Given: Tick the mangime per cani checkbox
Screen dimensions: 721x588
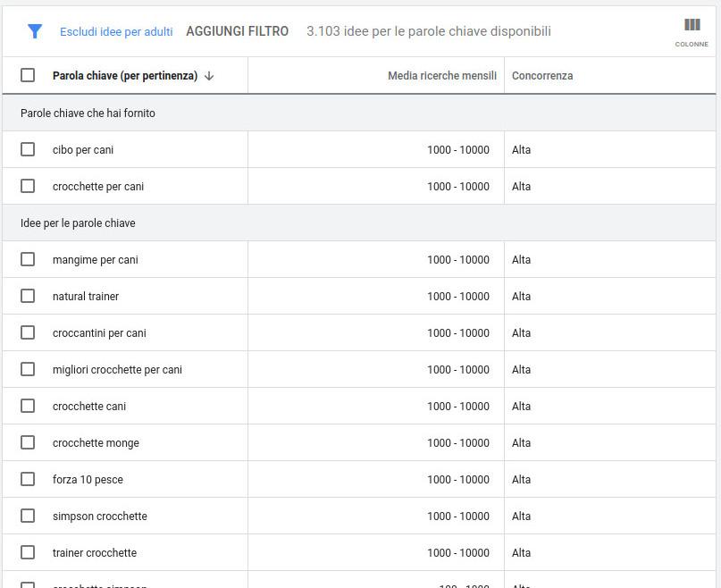Looking at the screenshot, I should [28, 259].
